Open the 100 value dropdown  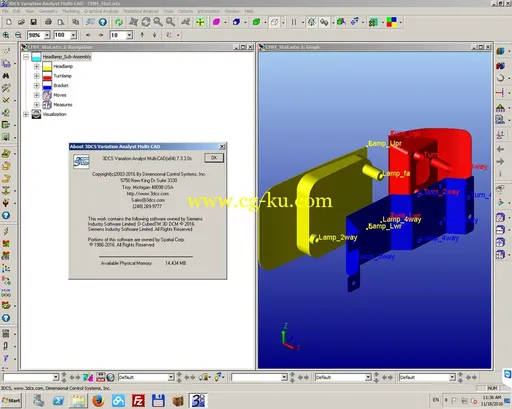click(x=73, y=35)
